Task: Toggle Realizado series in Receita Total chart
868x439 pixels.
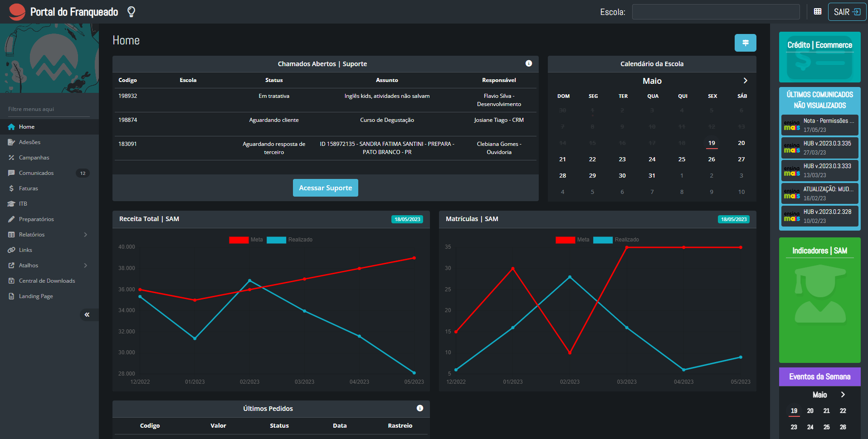Action: pos(277,240)
